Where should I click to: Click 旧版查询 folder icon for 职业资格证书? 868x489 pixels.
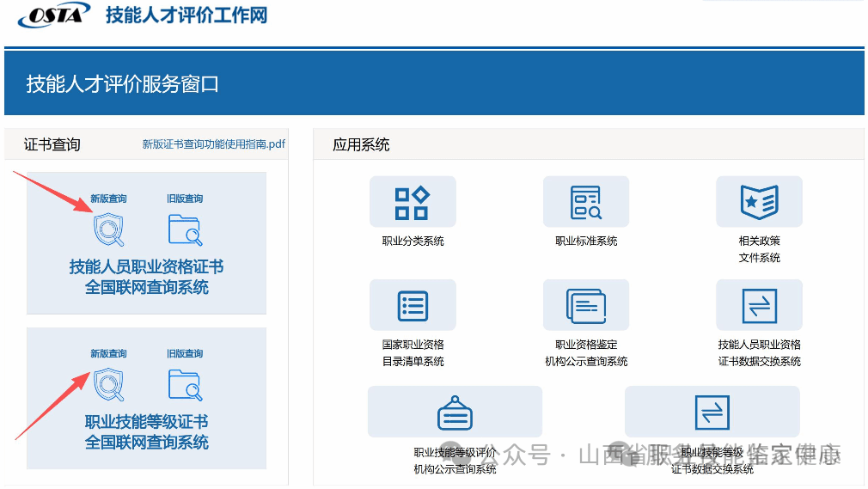[185, 229]
